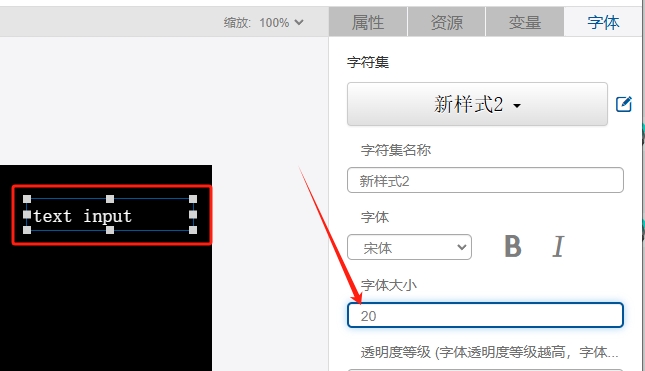This screenshot has height=371, width=645.
Task: Open the 宋体 font dropdown
Action: coord(409,247)
